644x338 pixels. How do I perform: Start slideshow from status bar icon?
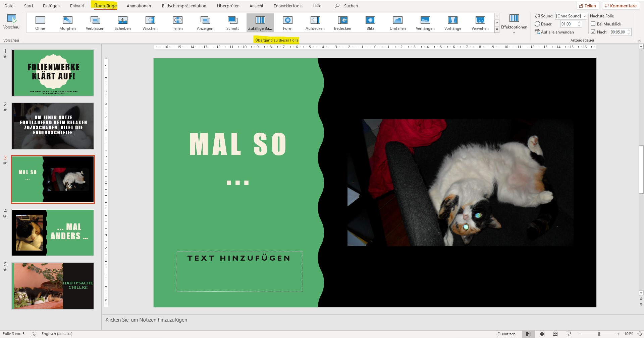[x=569, y=334]
